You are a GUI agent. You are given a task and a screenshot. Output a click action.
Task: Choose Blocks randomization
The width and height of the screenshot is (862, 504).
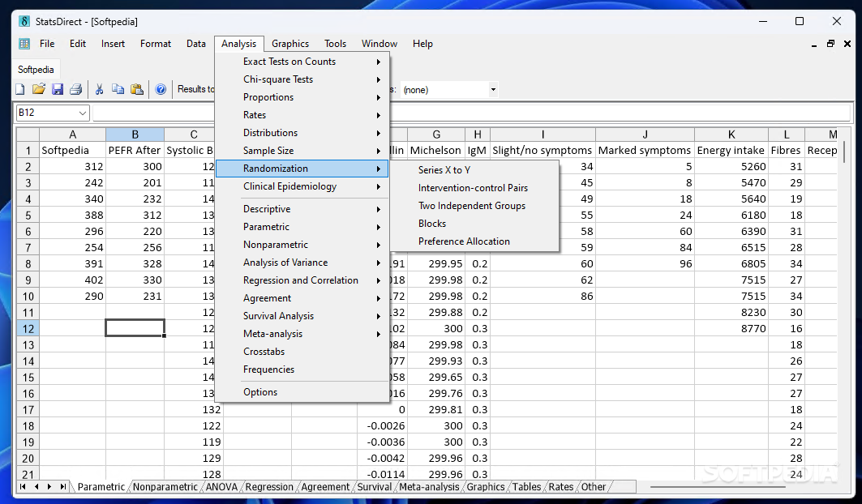click(475, 224)
